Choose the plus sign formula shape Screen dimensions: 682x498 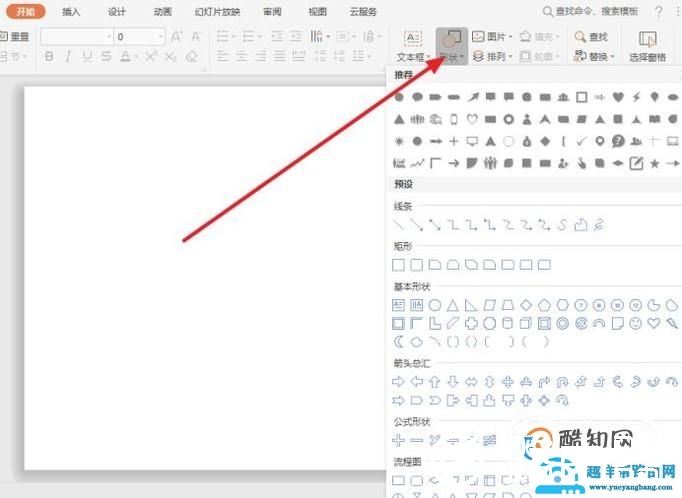(398, 440)
